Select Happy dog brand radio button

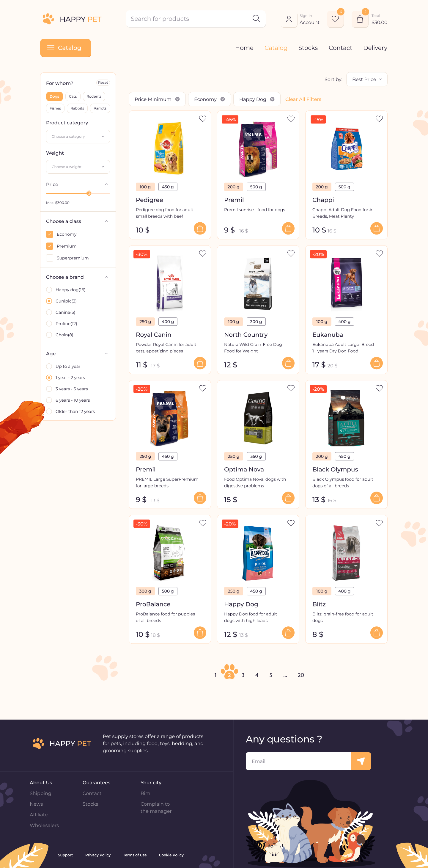(x=49, y=290)
